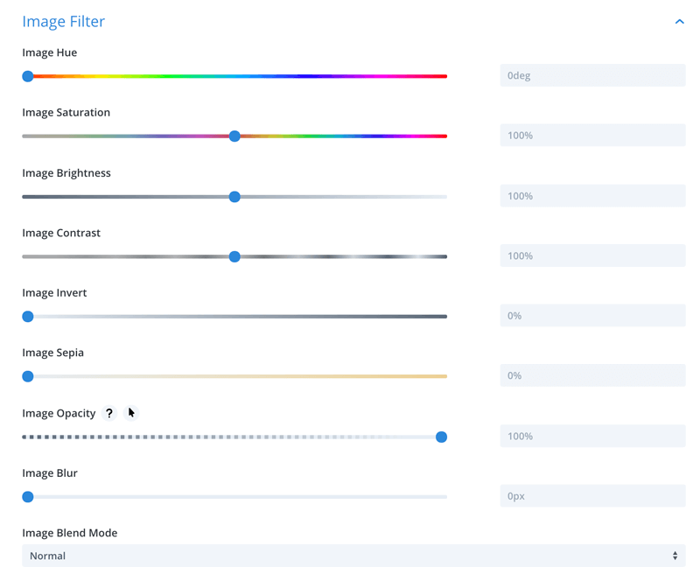700x588 pixels.
Task: Click the Image Invert value field
Action: click(592, 316)
